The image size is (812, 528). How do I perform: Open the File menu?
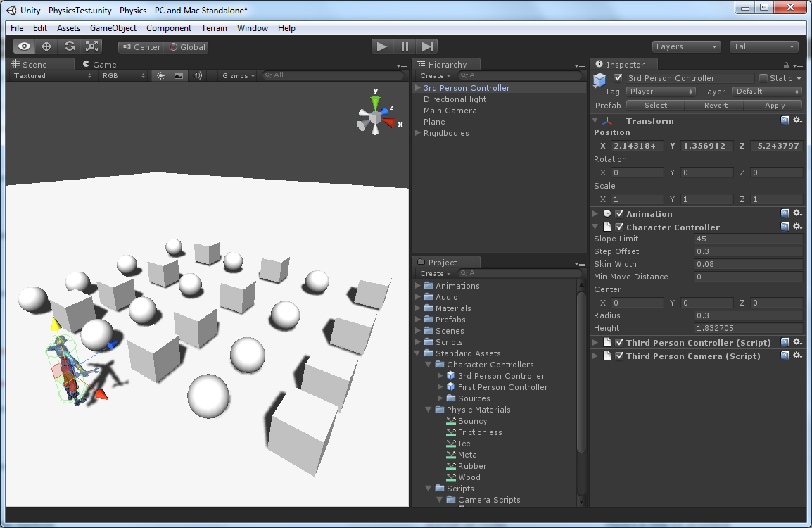point(17,28)
